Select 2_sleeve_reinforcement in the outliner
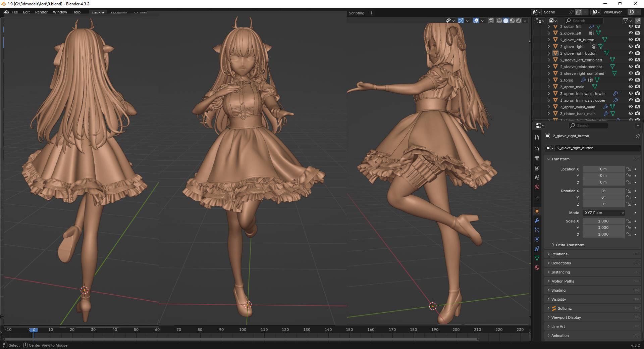Image resolution: width=644 pixels, height=349 pixels. (581, 67)
